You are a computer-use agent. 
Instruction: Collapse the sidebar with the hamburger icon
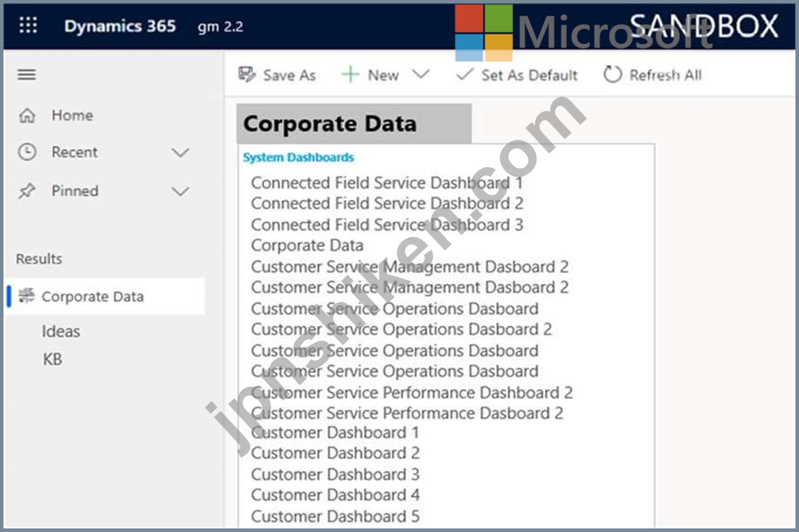(x=27, y=75)
